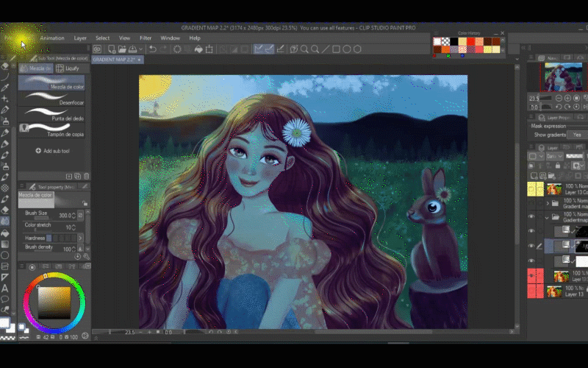
Task: Open the Filter menu
Action: 146,38
